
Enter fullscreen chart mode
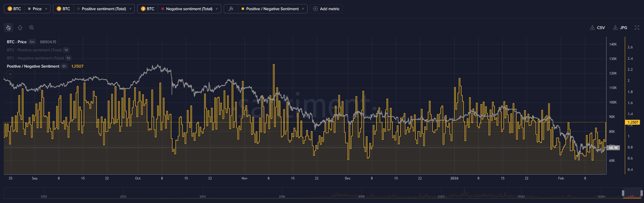(637, 28)
